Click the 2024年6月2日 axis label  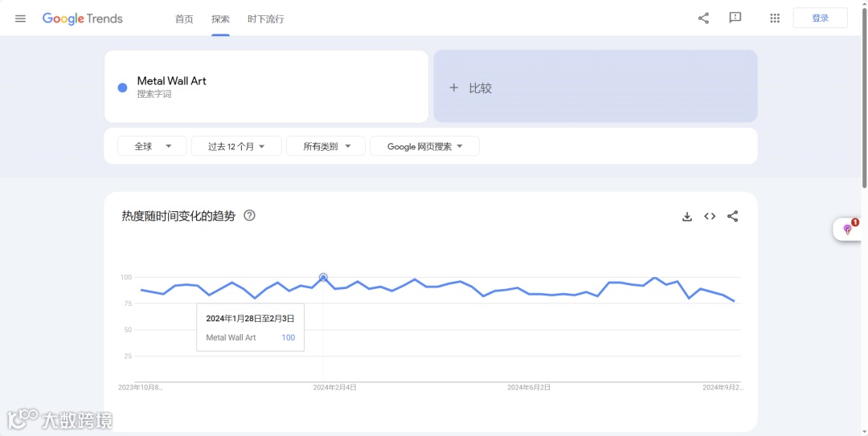point(529,388)
